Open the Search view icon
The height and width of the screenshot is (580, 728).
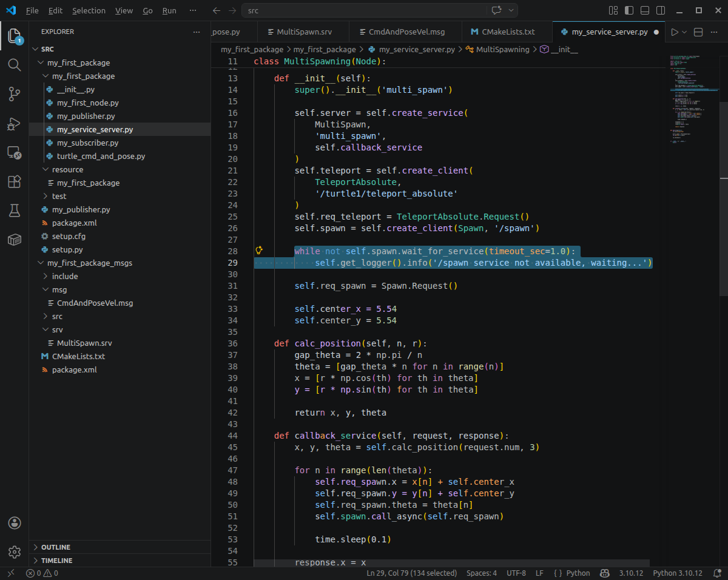[x=15, y=65]
